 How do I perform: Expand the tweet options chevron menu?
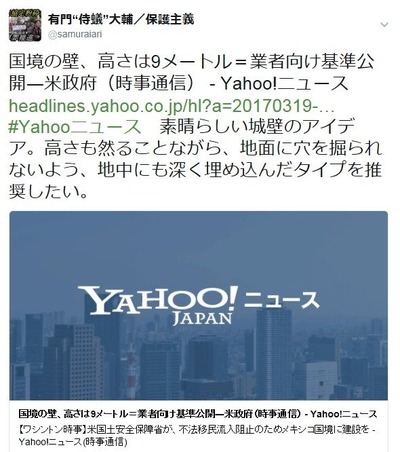click(384, 25)
